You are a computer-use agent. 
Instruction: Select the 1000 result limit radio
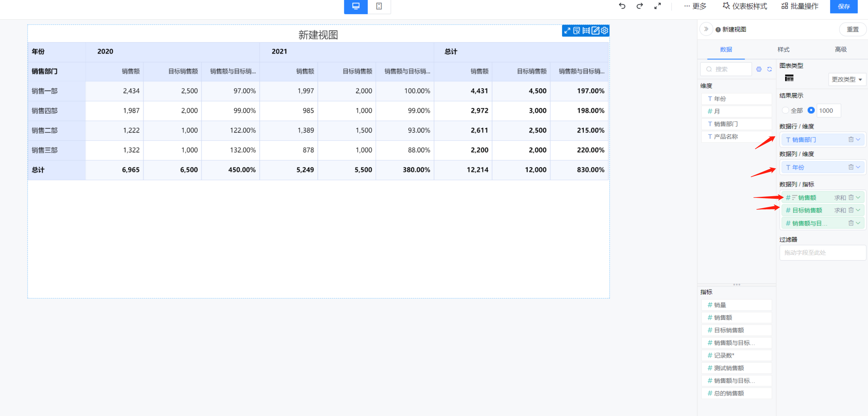pyautogui.click(x=811, y=110)
